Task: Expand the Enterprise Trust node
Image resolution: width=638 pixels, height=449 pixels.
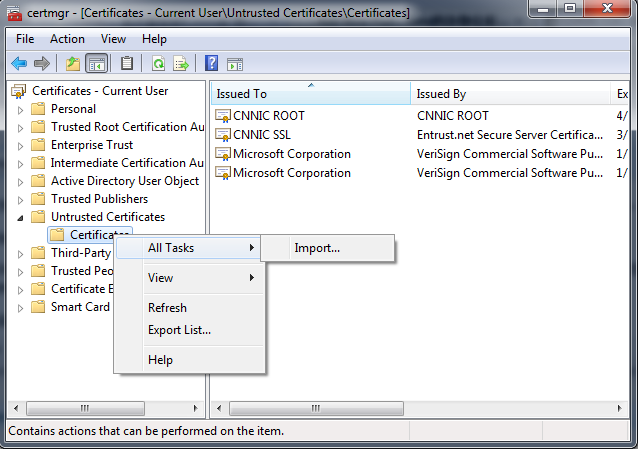Action: pos(20,146)
